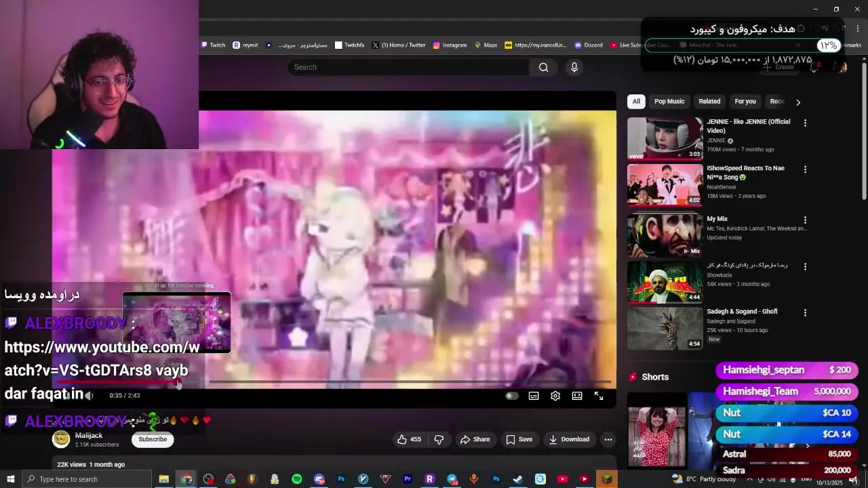Open options for the My Mix playlist
The height and width of the screenshot is (488, 868).
805,220
